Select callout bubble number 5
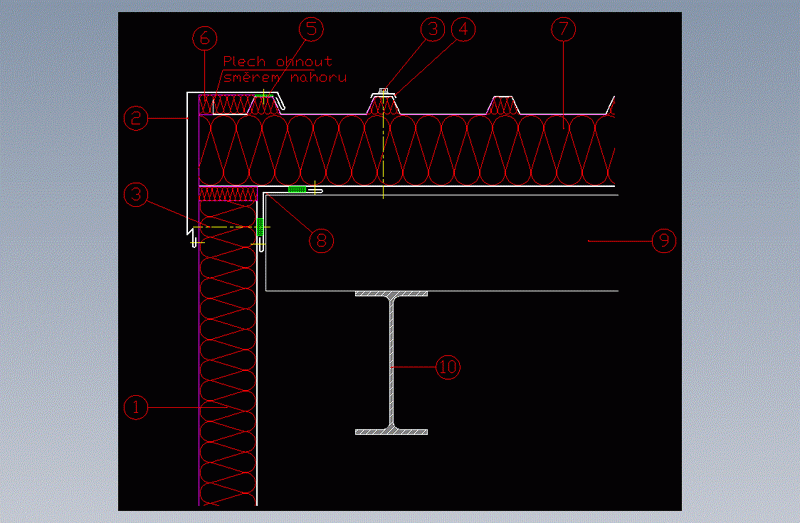The width and height of the screenshot is (800, 523). click(311, 29)
